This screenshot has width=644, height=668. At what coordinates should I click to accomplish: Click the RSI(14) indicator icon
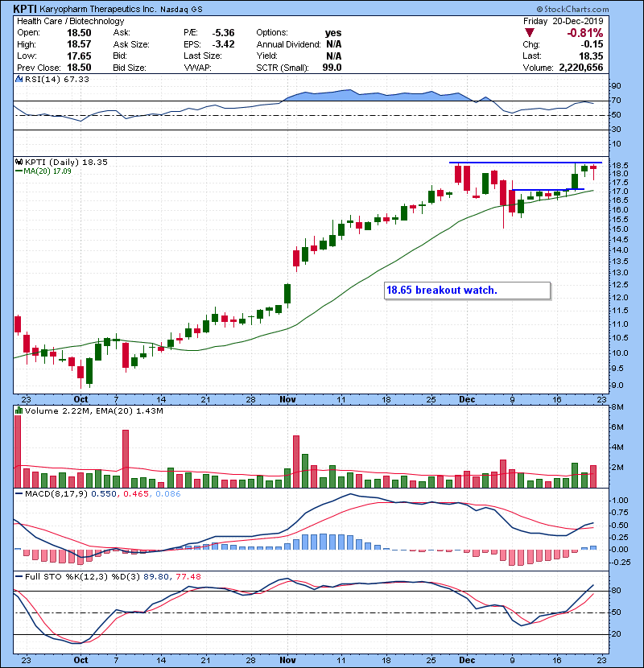point(19,79)
